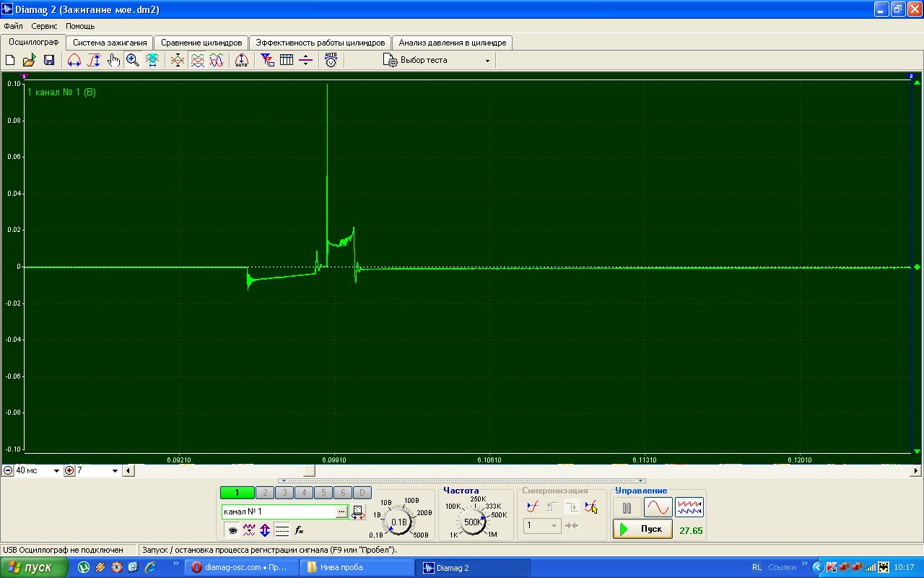Open the Помощь menu
The width and height of the screenshot is (924, 578).
[x=80, y=26]
